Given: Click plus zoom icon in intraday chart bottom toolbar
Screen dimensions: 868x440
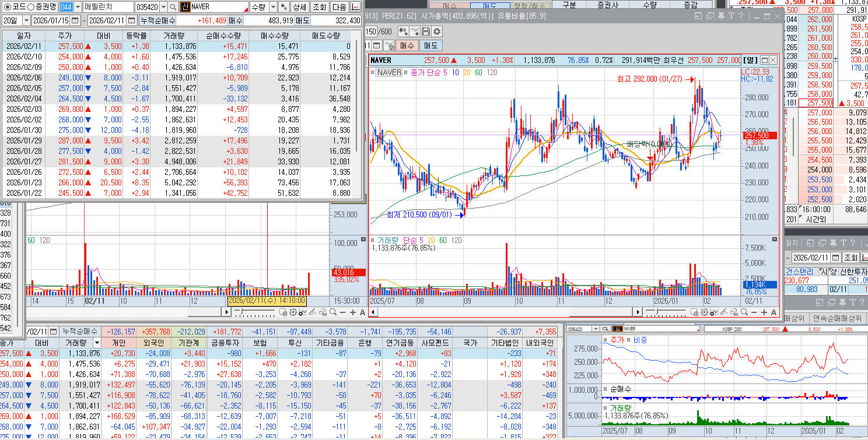Looking at the screenshot, I should click(352, 312).
